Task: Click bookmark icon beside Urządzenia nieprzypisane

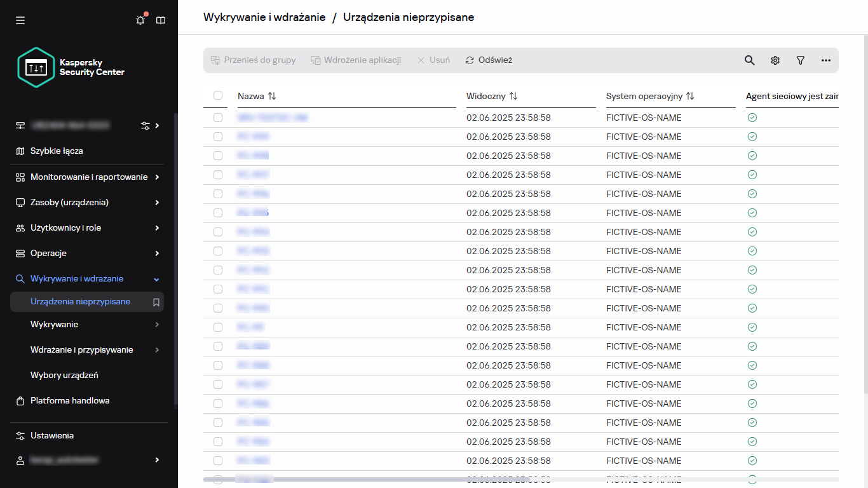Action: (156, 302)
